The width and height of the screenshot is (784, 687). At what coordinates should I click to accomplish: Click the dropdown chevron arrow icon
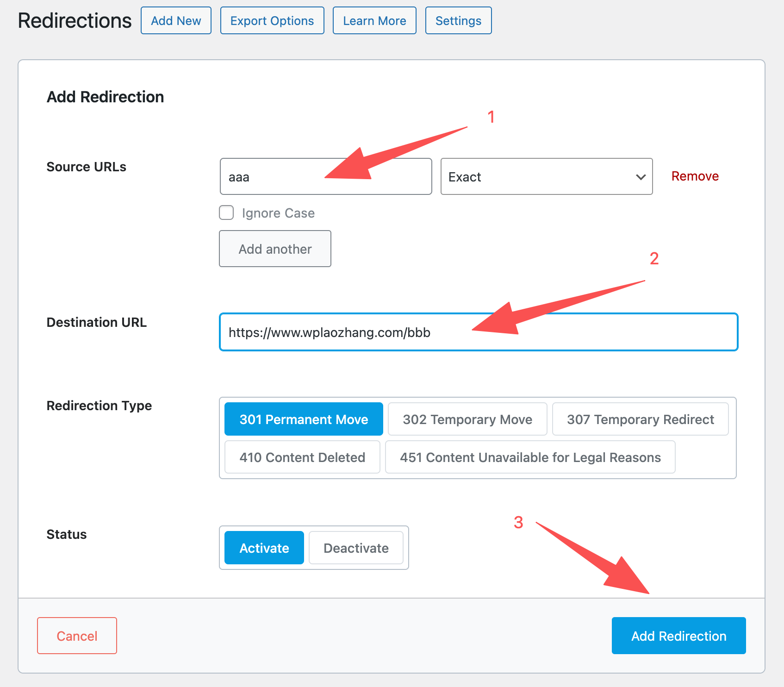[641, 177]
